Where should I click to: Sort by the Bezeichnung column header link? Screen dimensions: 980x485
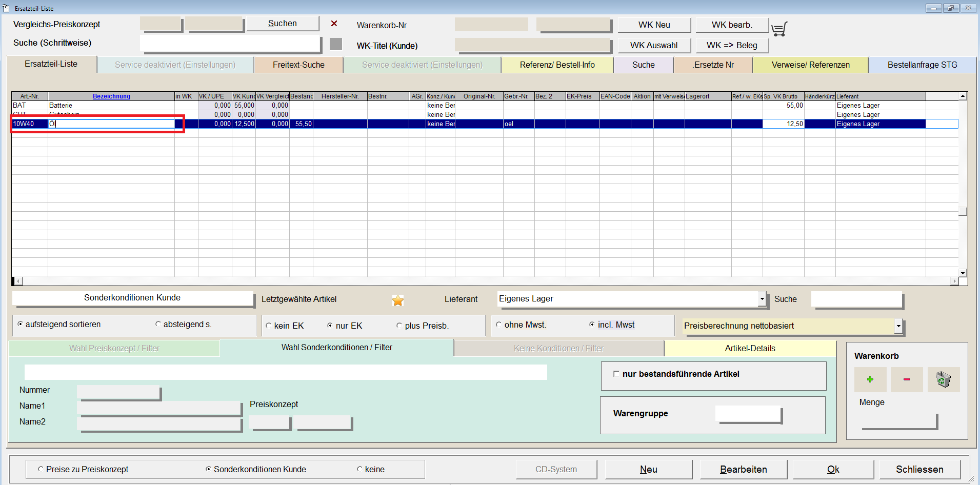coord(111,96)
